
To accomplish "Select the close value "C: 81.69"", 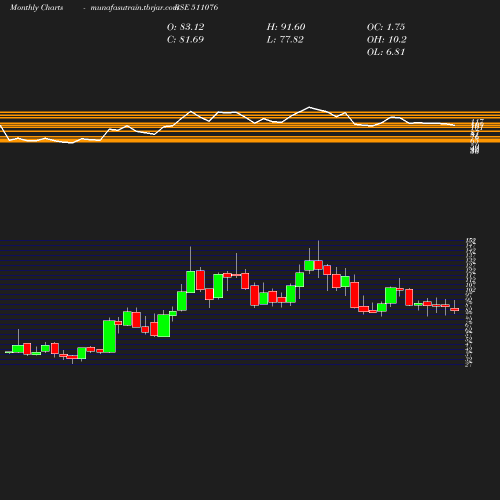I will coord(185,40).
